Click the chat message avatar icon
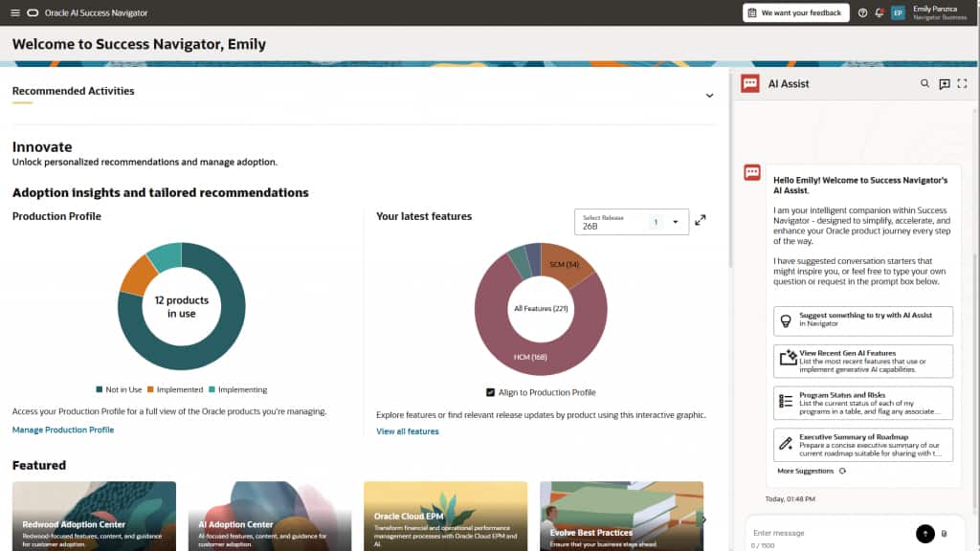Image resolution: width=980 pixels, height=551 pixels. click(752, 172)
